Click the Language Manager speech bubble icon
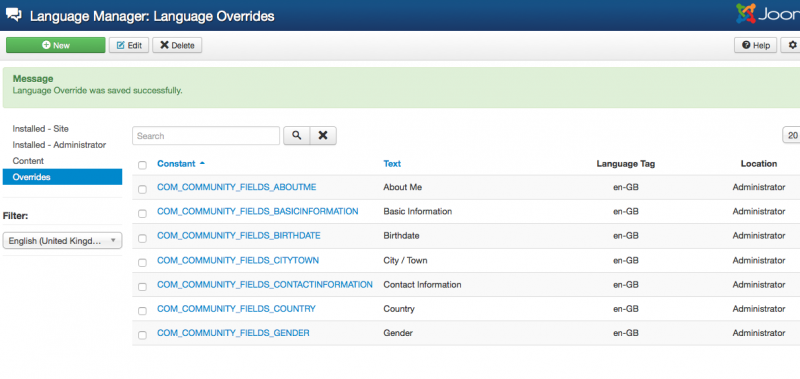800x379 pixels. (x=14, y=15)
